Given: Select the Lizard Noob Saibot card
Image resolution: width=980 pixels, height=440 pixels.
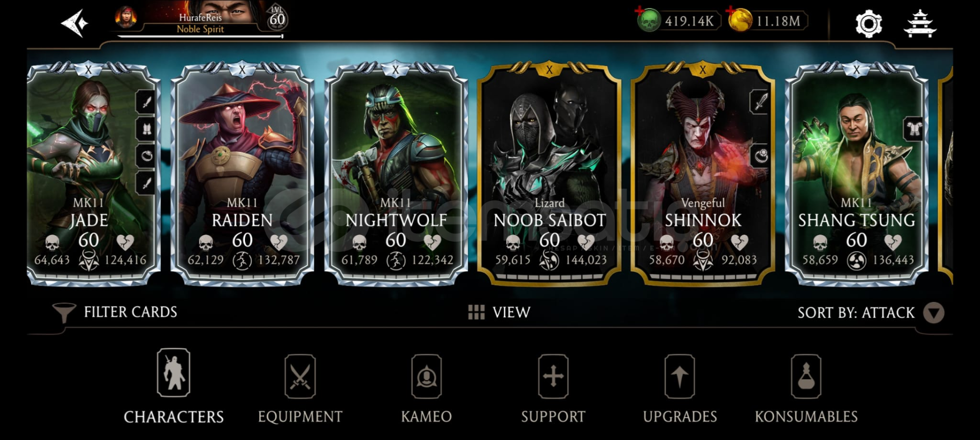Looking at the screenshot, I should [x=549, y=173].
